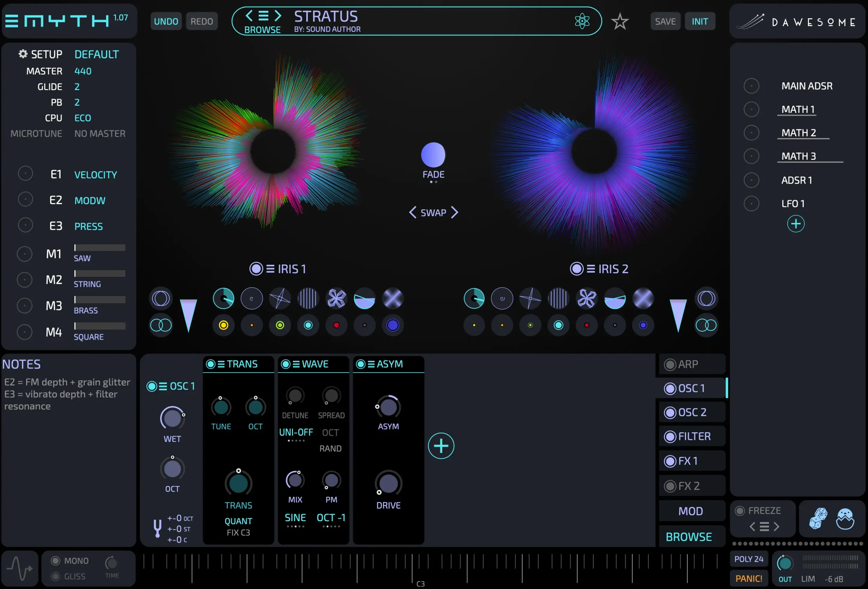This screenshot has height=589, width=868.
Task: Adjust the M1 SAW macro slider
Action: [x=99, y=247]
